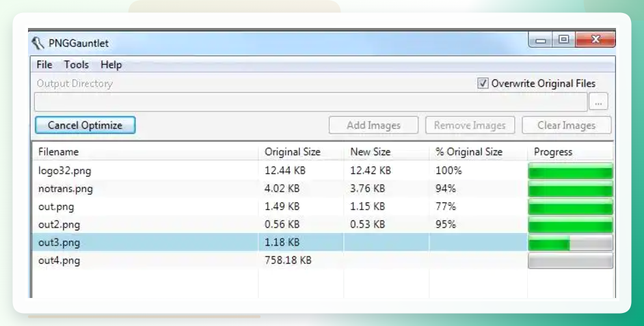Click the 4.02 KB original size cell
Viewport: 644px width, 326px height.
click(x=282, y=189)
